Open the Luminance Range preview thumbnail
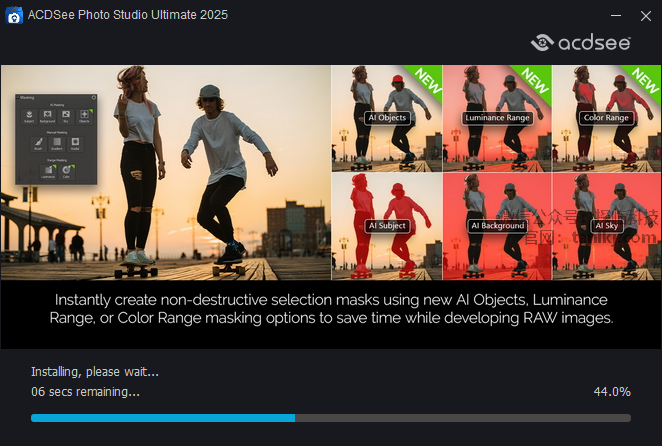Image resolution: width=662 pixels, height=446 pixels. pos(496,118)
